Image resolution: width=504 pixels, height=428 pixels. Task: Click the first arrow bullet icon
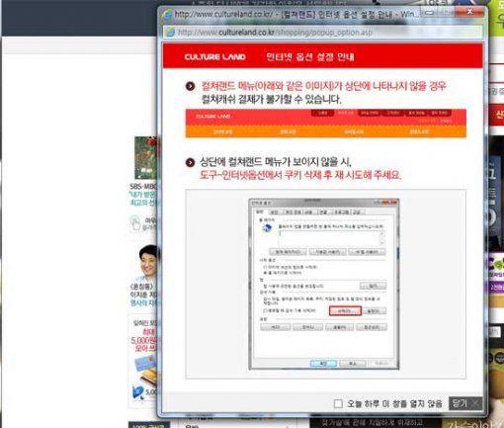tap(190, 86)
